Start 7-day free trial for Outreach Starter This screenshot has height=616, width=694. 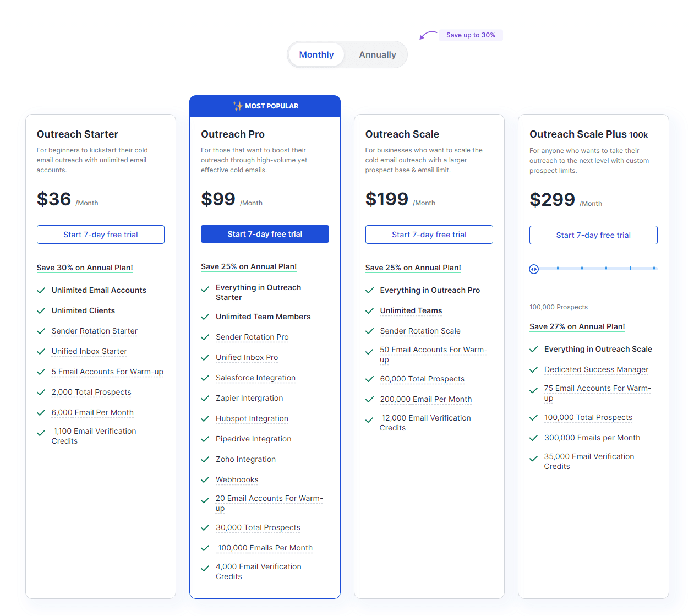100,234
